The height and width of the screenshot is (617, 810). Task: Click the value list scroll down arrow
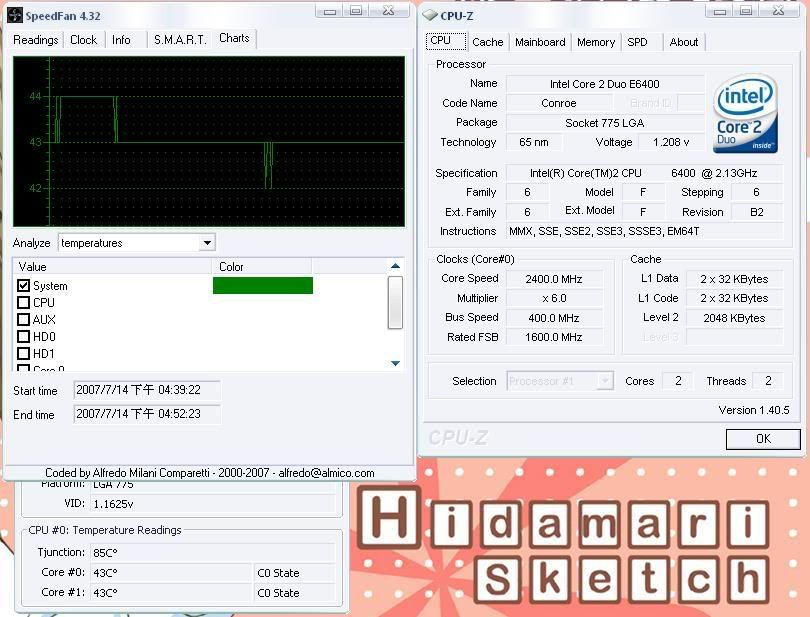click(395, 363)
